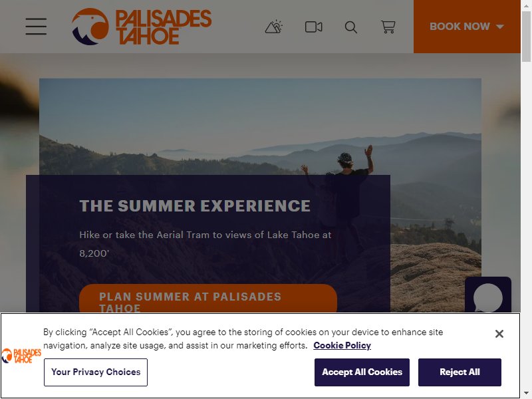Click the scrollbar down arrow
The height and width of the screenshot is (399, 532).
pyautogui.click(x=526, y=394)
